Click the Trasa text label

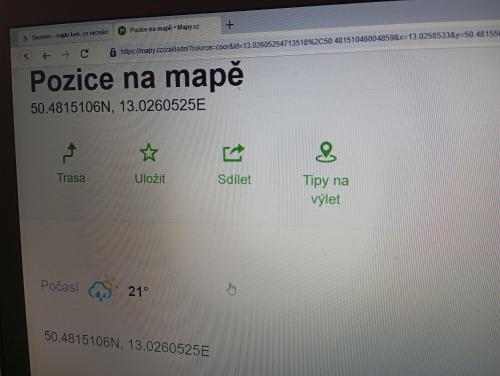point(71,178)
